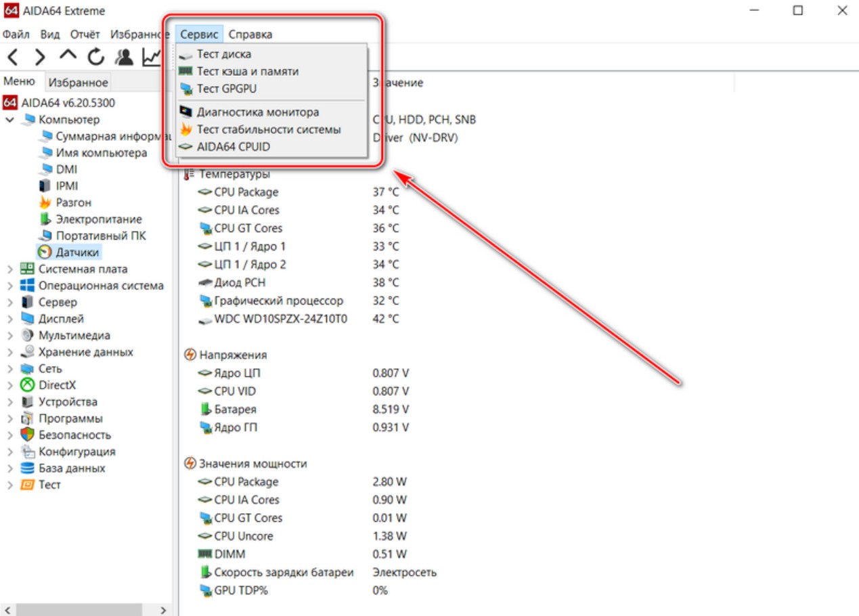This screenshot has width=859, height=616.
Task: Click the CPU Uncore power row
Action: tap(303, 536)
